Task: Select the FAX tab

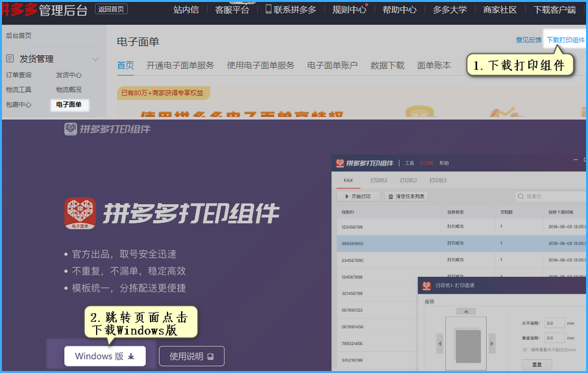Action: click(x=349, y=180)
